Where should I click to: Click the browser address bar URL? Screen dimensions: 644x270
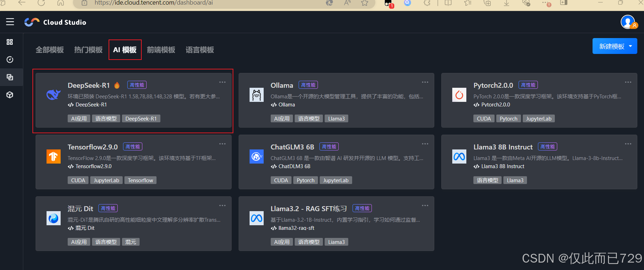pyautogui.click(x=154, y=3)
